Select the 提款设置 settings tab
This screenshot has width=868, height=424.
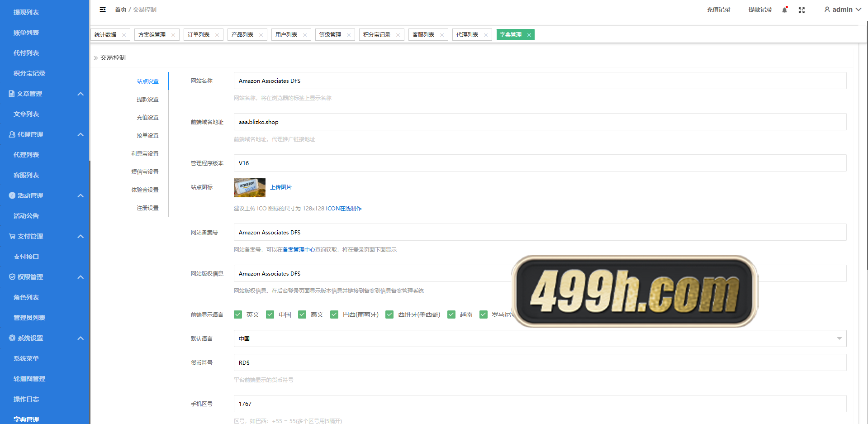(147, 99)
